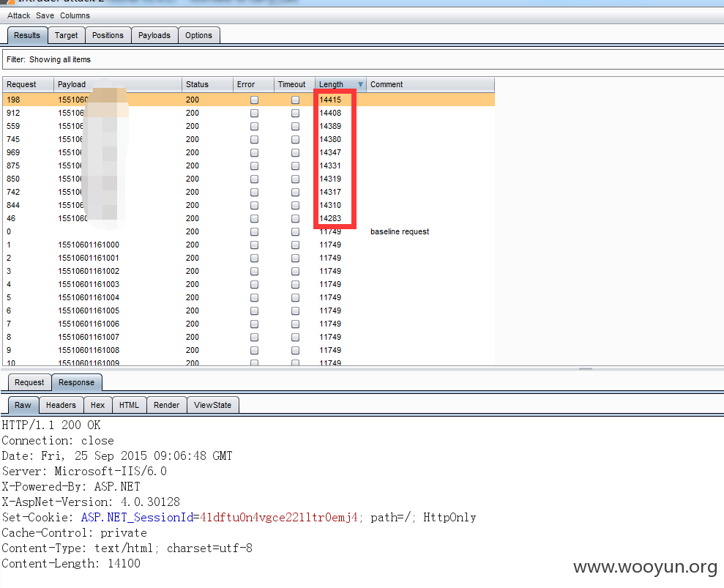724x588 pixels.
Task: Toggle Error checkbox for request 198
Action: click(x=254, y=100)
